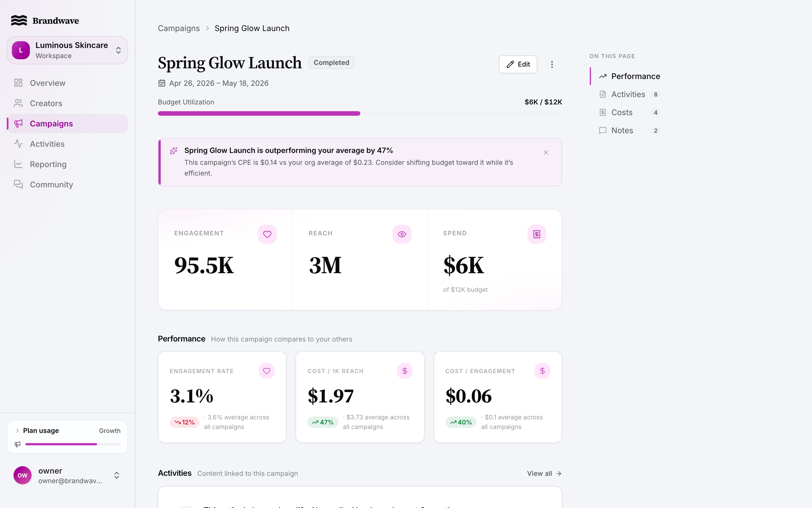Click View all activities link
Viewport: 812px width, 508px height.
(544, 473)
